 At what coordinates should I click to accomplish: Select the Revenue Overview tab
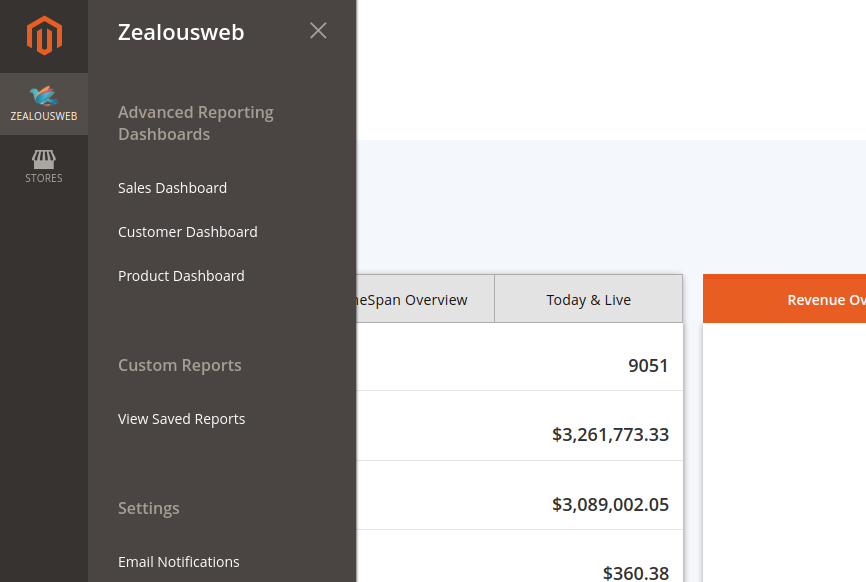(x=825, y=298)
